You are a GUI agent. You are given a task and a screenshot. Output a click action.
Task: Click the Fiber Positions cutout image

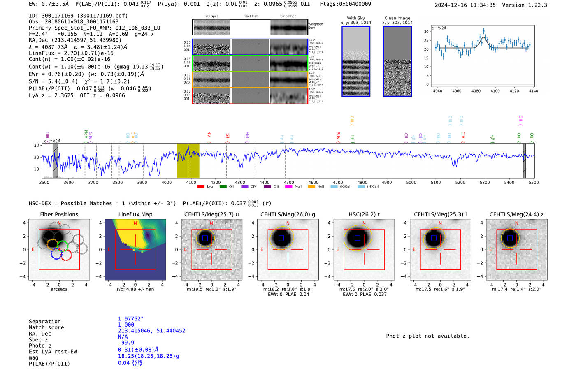tap(59, 250)
